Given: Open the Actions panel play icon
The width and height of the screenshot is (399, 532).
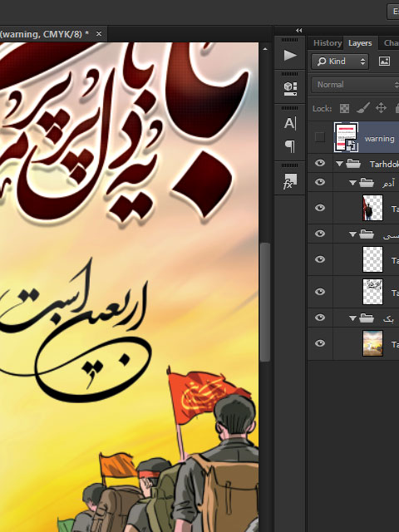Looking at the screenshot, I should click(x=290, y=55).
